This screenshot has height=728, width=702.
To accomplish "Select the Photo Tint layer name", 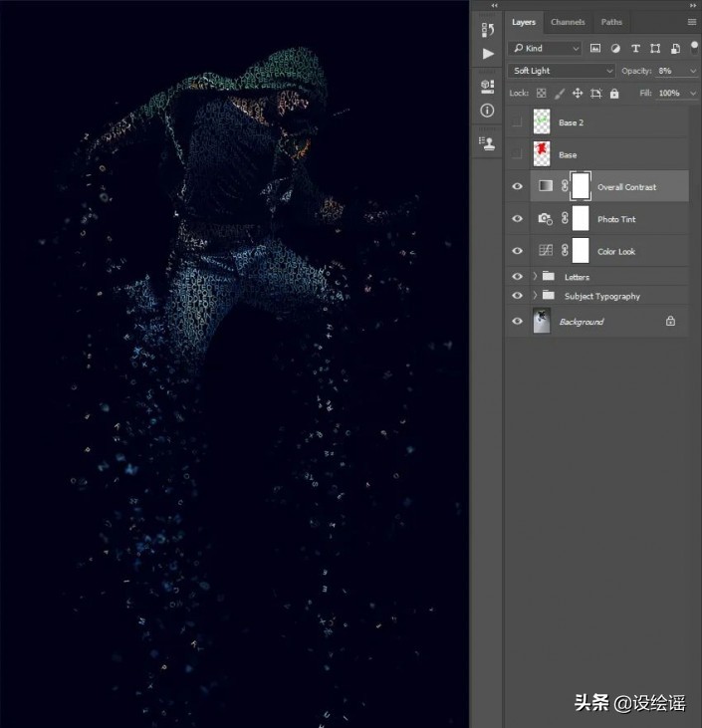I will 616,219.
